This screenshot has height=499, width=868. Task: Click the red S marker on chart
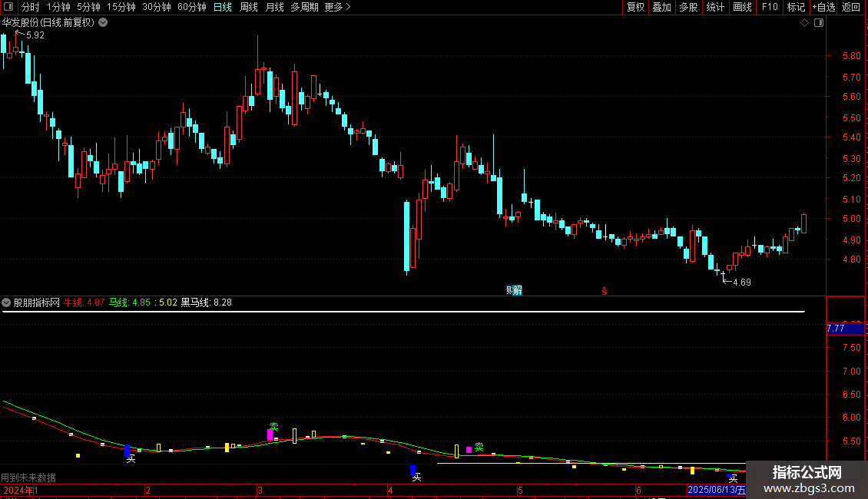click(x=605, y=291)
